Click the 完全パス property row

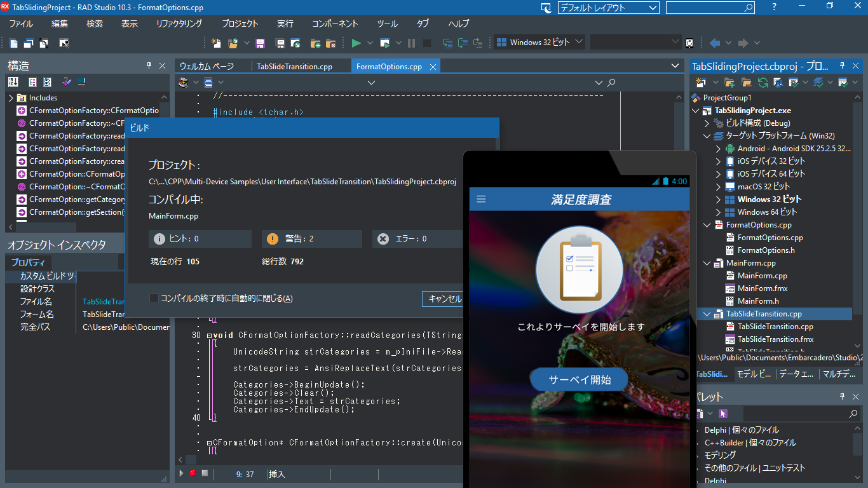point(88,327)
